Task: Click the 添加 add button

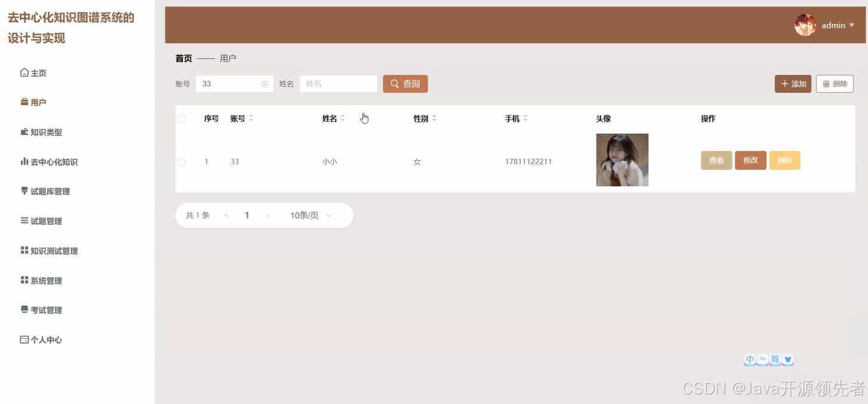Action: click(x=793, y=84)
